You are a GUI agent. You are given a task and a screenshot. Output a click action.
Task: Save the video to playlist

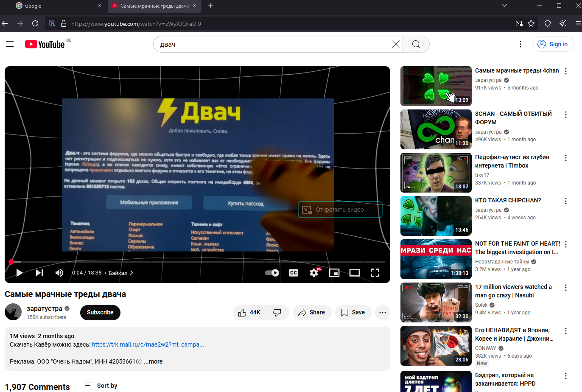click(x=353, y=313)
